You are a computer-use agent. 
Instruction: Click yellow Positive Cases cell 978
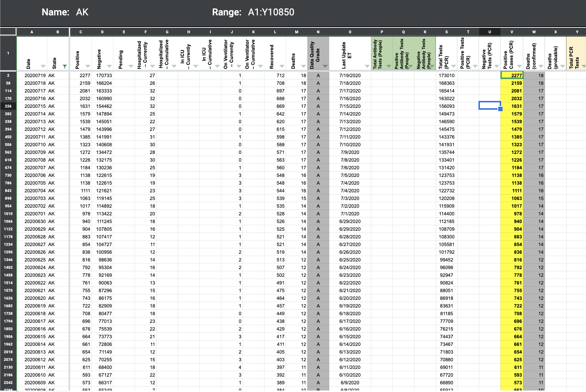pos(512,214)
